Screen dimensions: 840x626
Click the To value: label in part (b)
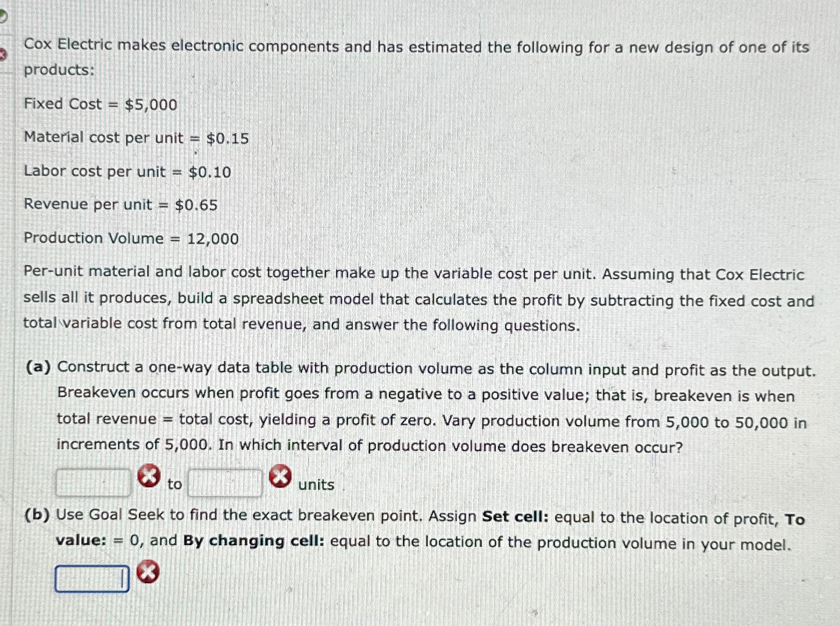81,540
